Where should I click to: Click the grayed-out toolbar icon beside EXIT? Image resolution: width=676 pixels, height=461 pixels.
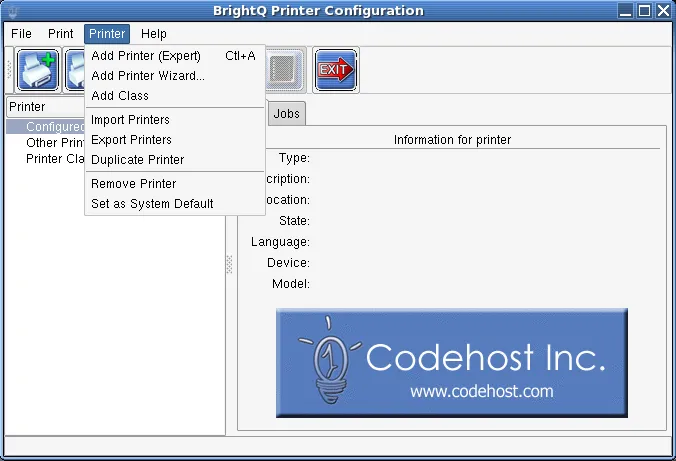pyautogui.click(x=285, y=70)
